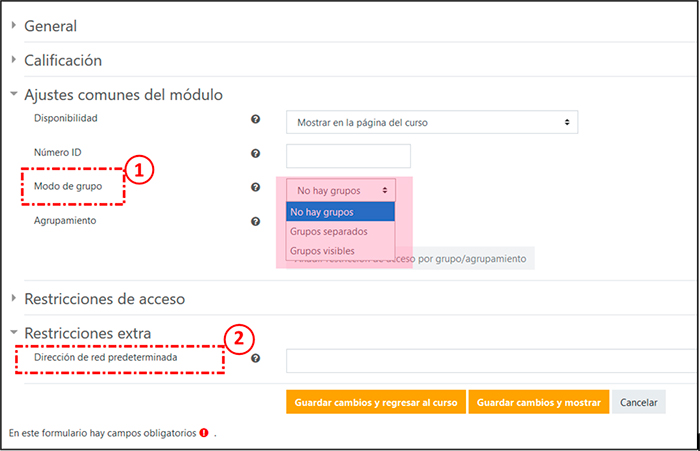
Task: Click help icon next to Modo de grupo
Action: pyautogui.click(x=256, y=187)
